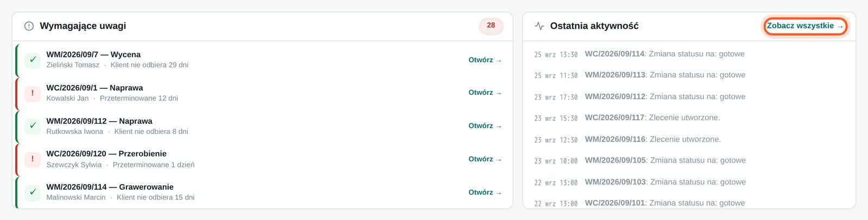Open order WM/2026/09/7 Wycena via Otwórz
This screenshot has width=868, height=220.
[485, 60]
